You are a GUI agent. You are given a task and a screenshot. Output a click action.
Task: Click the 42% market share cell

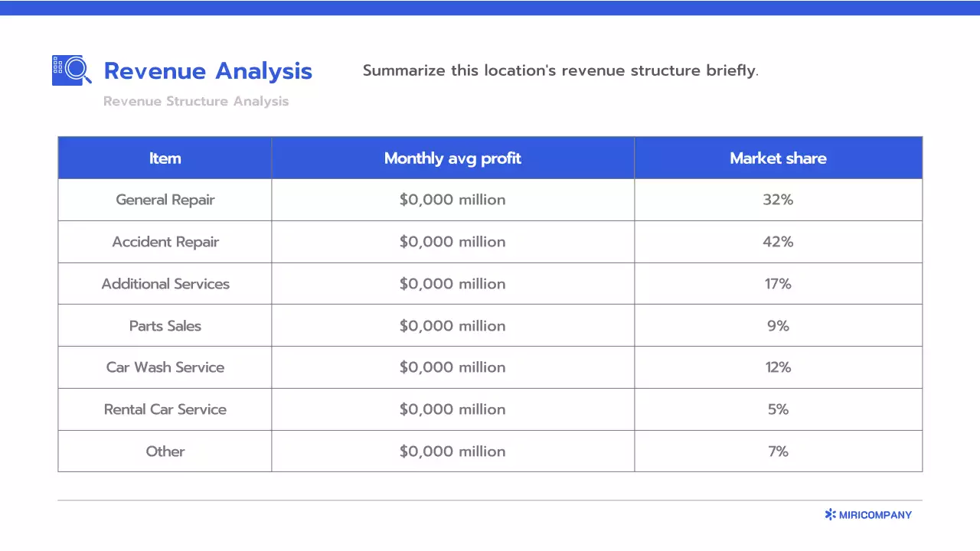[777, 242]
